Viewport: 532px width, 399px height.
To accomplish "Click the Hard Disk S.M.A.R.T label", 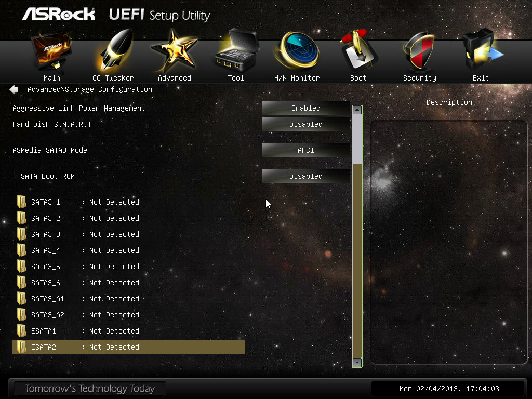I will pyautogui.click(x=52, y=124).
